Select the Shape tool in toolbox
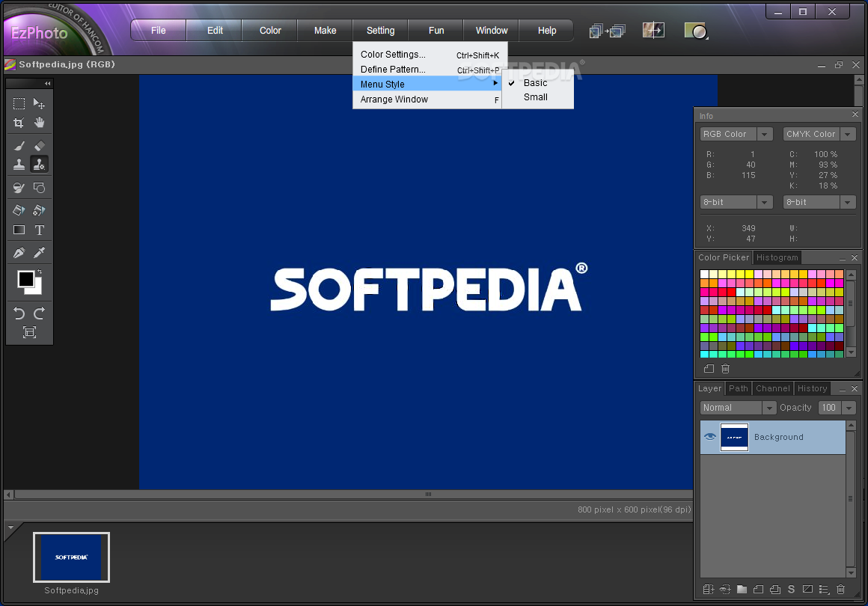This screenshot has height=606, width=868. pyautogui.click(x=40, y=188)
